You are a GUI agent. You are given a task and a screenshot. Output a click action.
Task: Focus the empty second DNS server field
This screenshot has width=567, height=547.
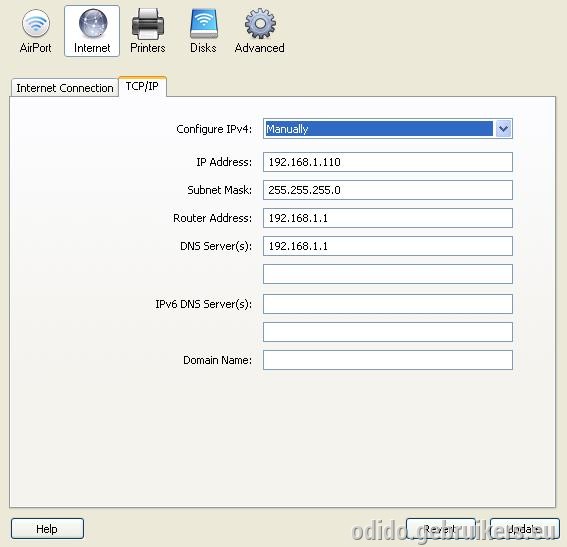click(388, 274)
